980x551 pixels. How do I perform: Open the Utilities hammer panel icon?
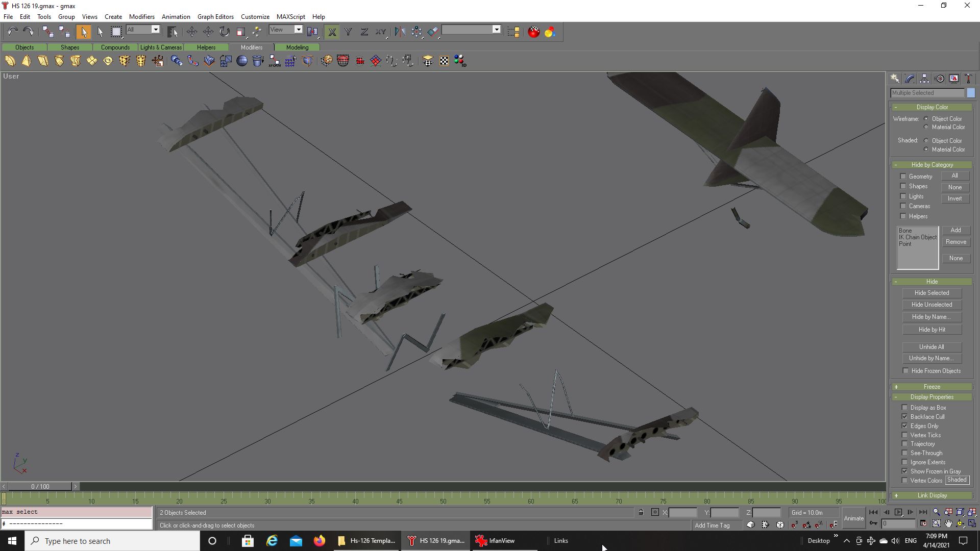tap(968, 79)
